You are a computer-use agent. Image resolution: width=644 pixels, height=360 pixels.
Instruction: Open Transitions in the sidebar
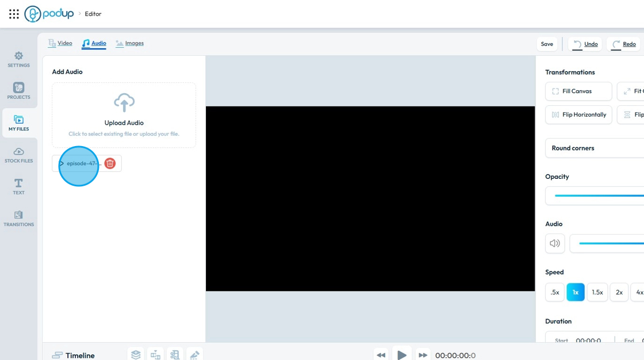tap(18, 219)
